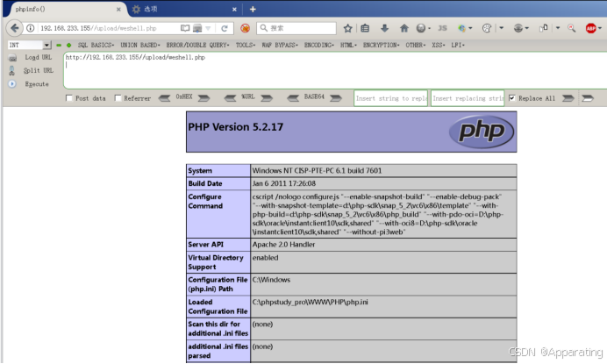The image size is (607, 364).
Task: Click the Insert string to replace field
Action: [x=390, y=98]
